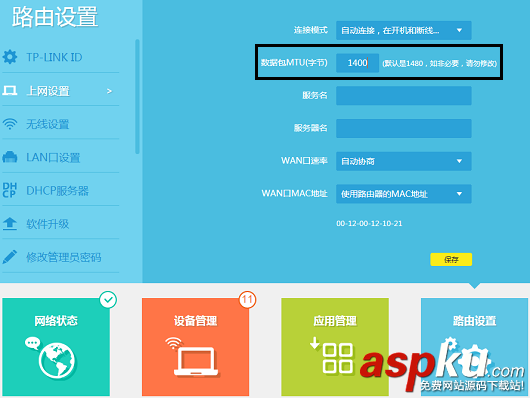The image size is (530, 398).
Task: Click the 无线设置 Wi-Fi icon
Action: [10, 124]
